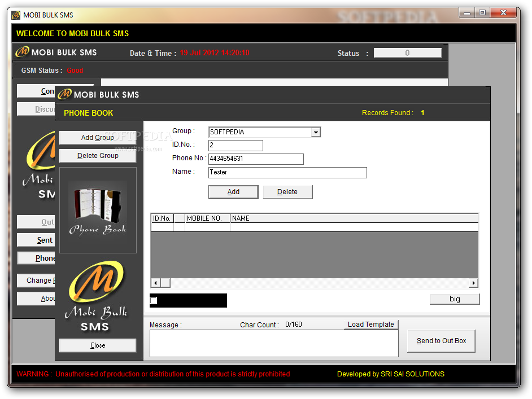Image resolution: width=532 pixels, height=399 pixels.
Task: Click the big button
Action: tap(455, 299)
